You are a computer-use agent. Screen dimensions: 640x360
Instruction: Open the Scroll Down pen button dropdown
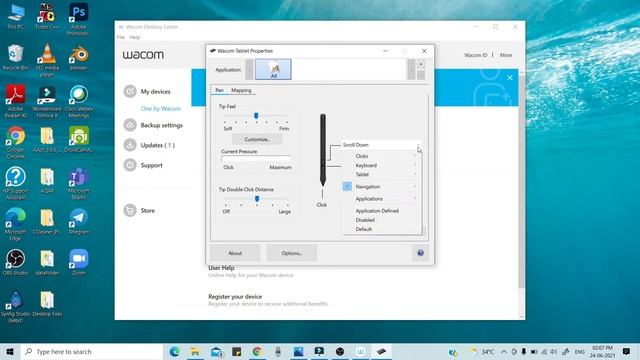[x=381, y=145]
